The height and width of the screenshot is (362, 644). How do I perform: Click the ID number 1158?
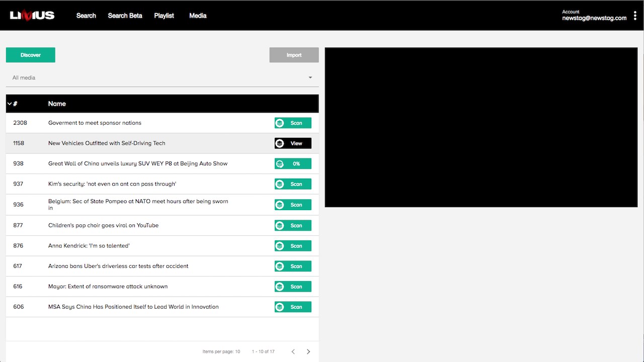click(x=19, y=143)
